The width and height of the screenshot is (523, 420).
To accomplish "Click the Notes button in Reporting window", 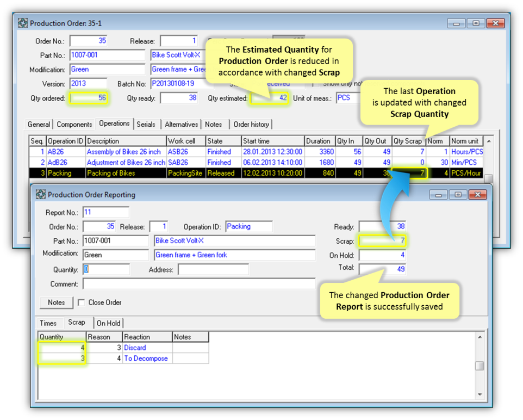I will click(x=57, y=302).
